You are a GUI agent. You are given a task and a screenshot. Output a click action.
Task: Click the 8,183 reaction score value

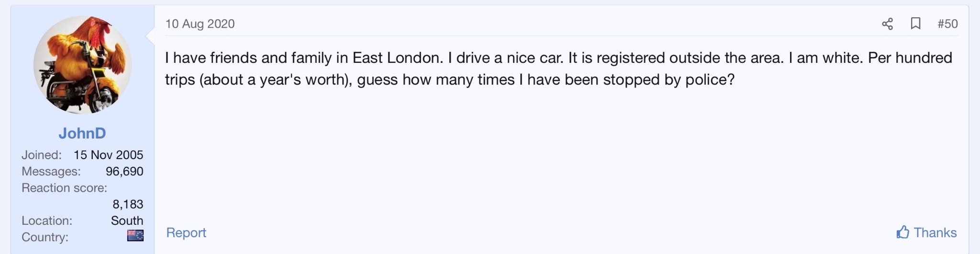(128, 204)
